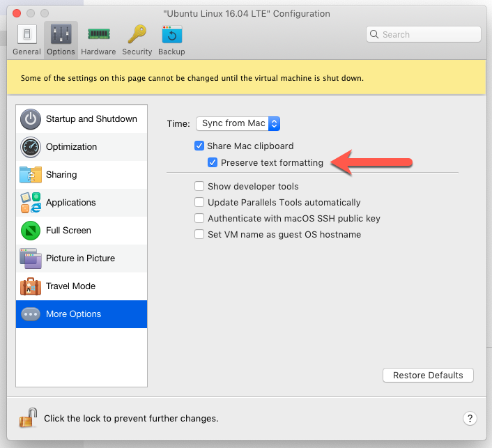Click the Startup and Shutdown power icon
The image size is (492, 448).
(31, 119)
